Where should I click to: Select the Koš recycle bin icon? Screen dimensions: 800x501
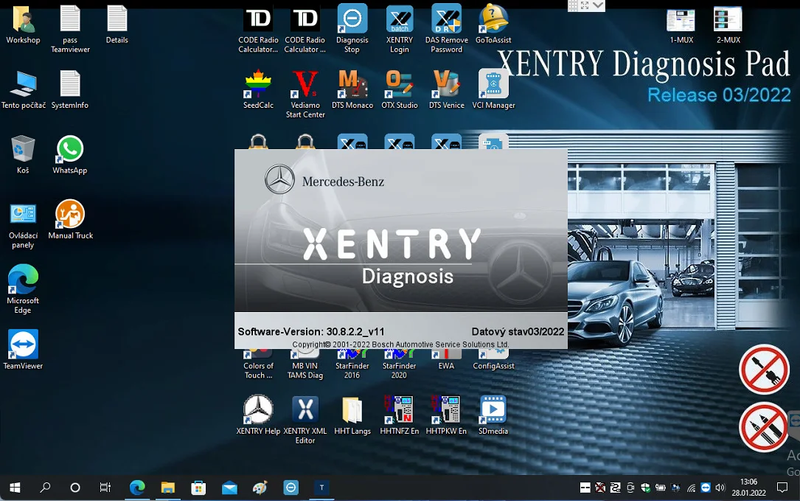tap(23, 155)
